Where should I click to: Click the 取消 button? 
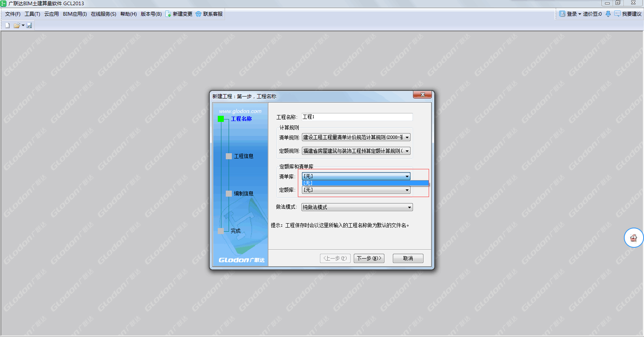point(408,258)
